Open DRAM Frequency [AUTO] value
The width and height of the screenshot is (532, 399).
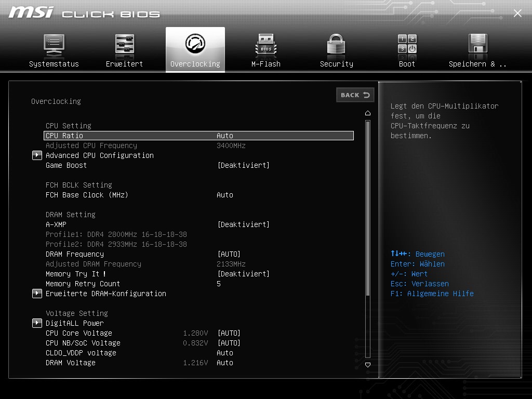pos(229,254)
